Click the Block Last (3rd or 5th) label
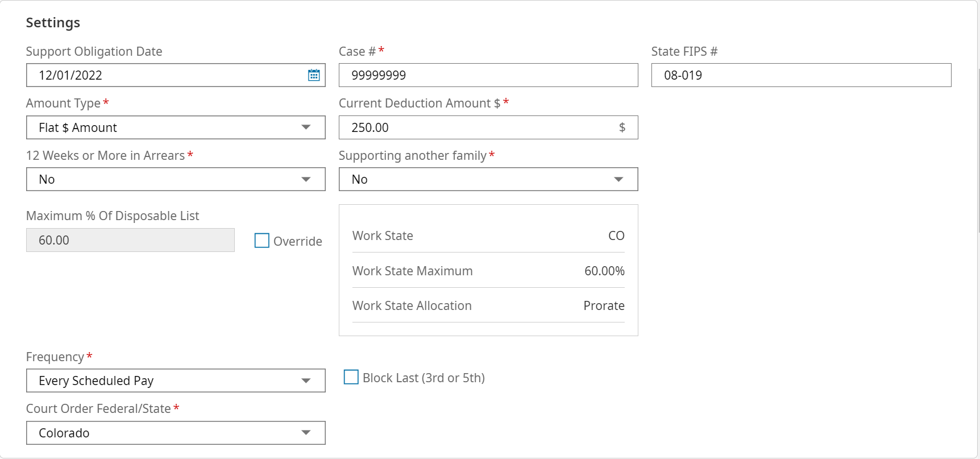The height and width of the screenshot is (459, 980). click(423, 378)
